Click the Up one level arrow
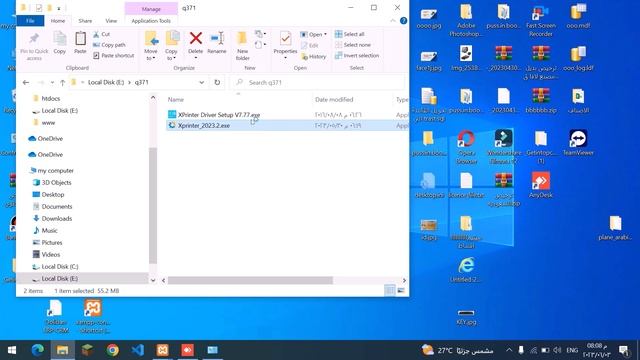The width and height of the screenshot is (640, 360). click(62, 82)
